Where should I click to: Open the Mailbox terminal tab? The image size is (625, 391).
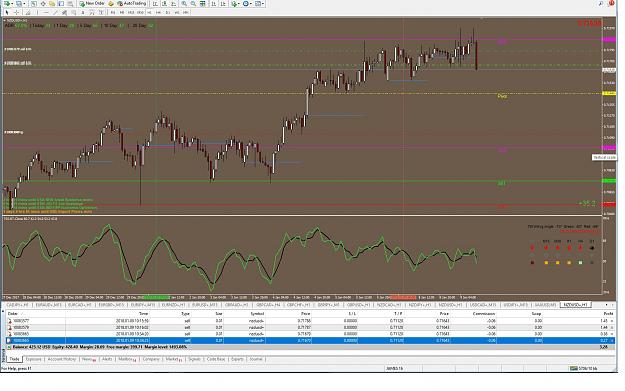[127, 359]
